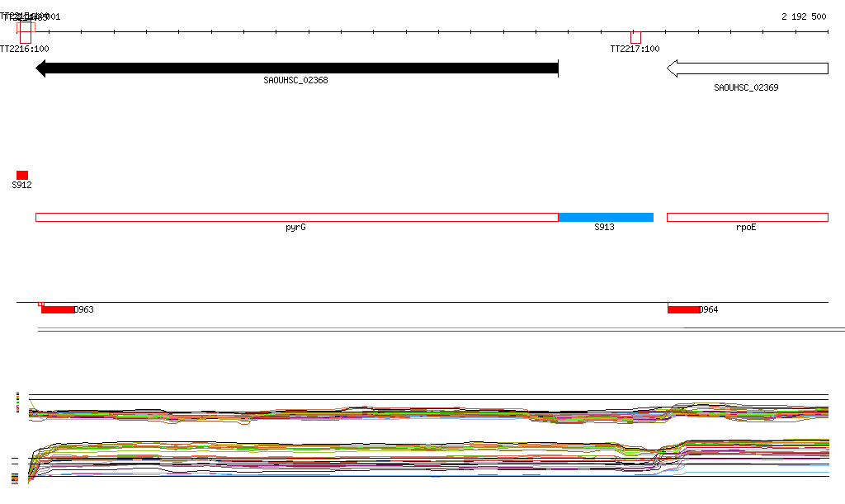Click the rpoE text label
The height and width of the screenshot is (504, 845).
[x=746, y=228]
